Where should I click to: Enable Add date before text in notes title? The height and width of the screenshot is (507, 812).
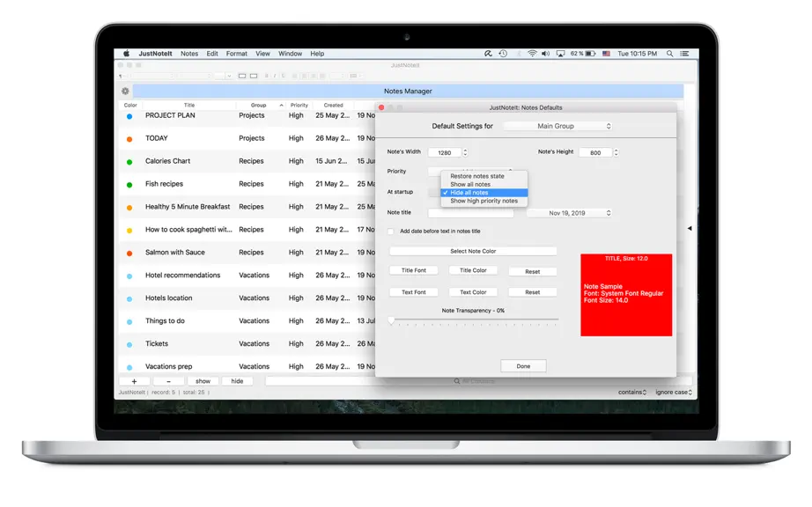coord(391,231)
